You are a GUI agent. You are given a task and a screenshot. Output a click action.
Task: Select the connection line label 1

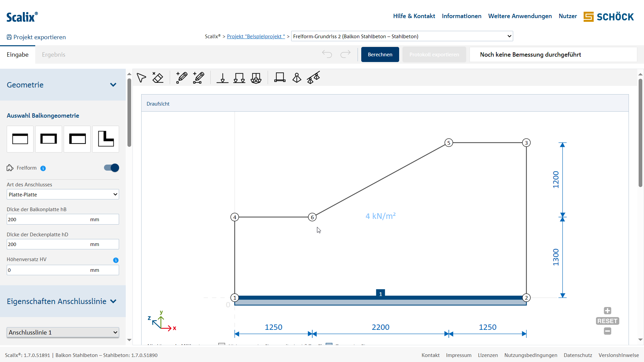pyautogui.click(x=380, y=293)
